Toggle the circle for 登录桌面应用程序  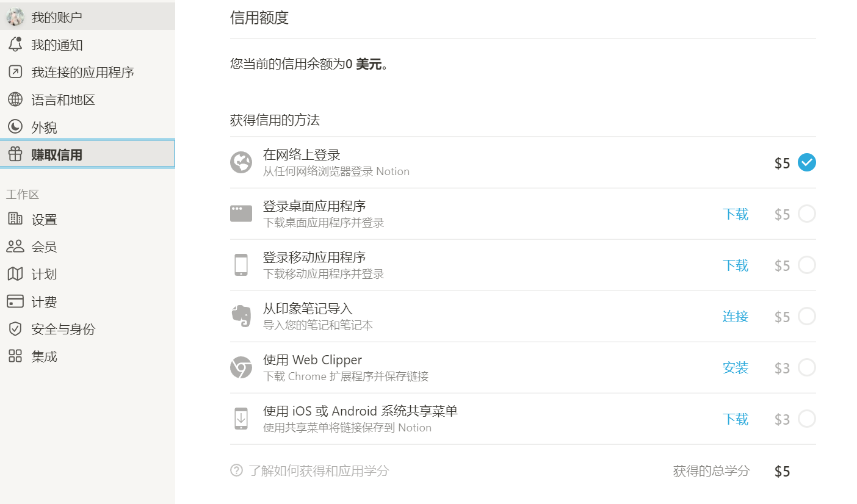(x=807, y=214)
